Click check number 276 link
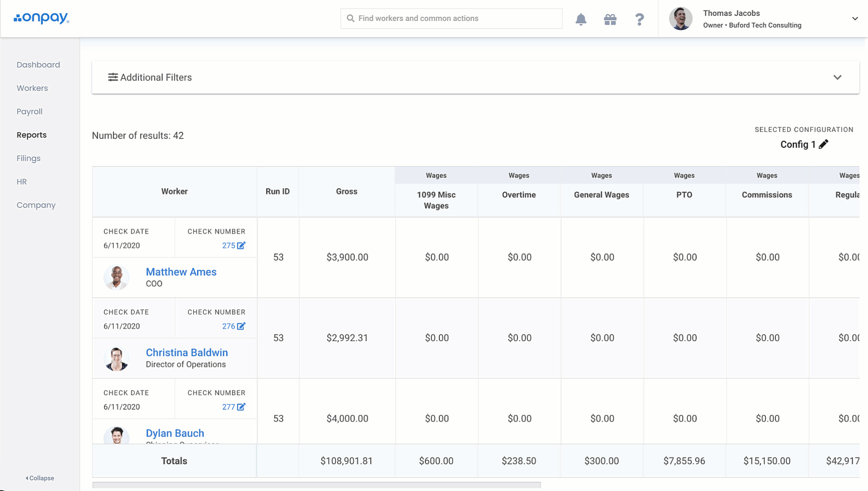868x491 pixels. click(229, 326)
